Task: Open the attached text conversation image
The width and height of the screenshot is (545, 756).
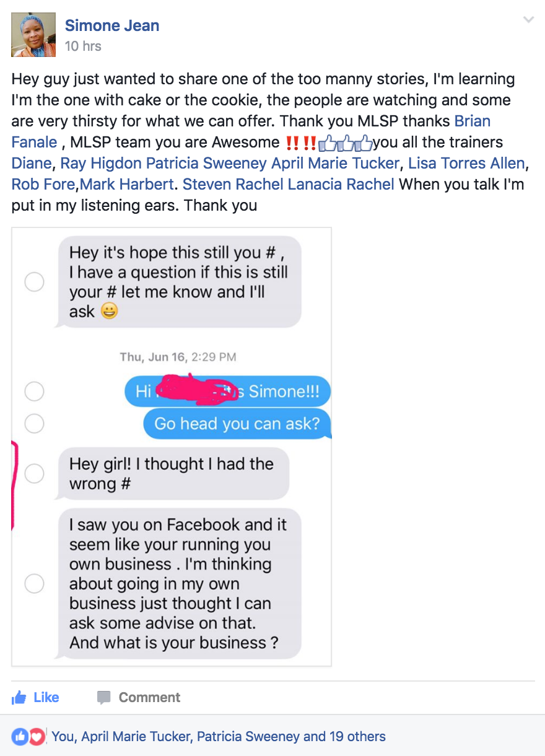Action: (172, 447)
